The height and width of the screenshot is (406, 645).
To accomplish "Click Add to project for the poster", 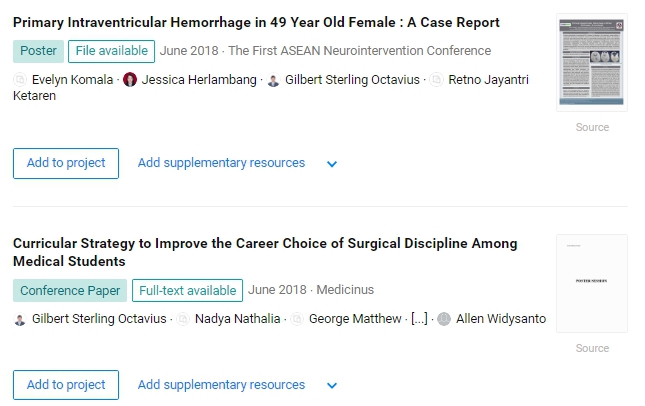I will click(66, 163).
